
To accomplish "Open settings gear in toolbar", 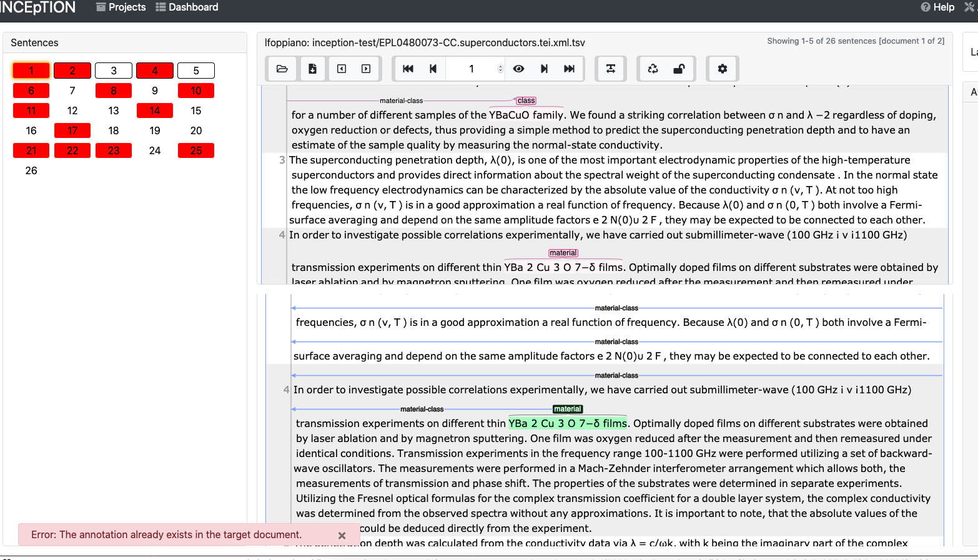I will click(723, 69).
